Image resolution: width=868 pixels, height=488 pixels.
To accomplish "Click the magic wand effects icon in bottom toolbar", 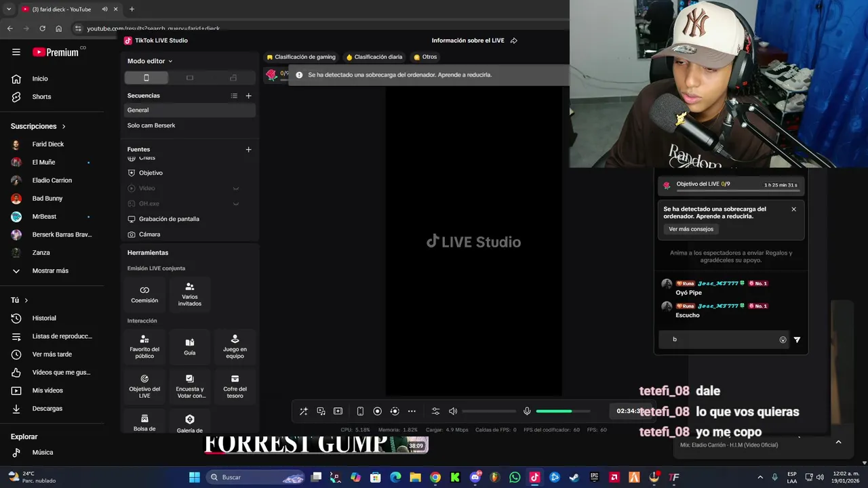I will [x=303, y=411].
